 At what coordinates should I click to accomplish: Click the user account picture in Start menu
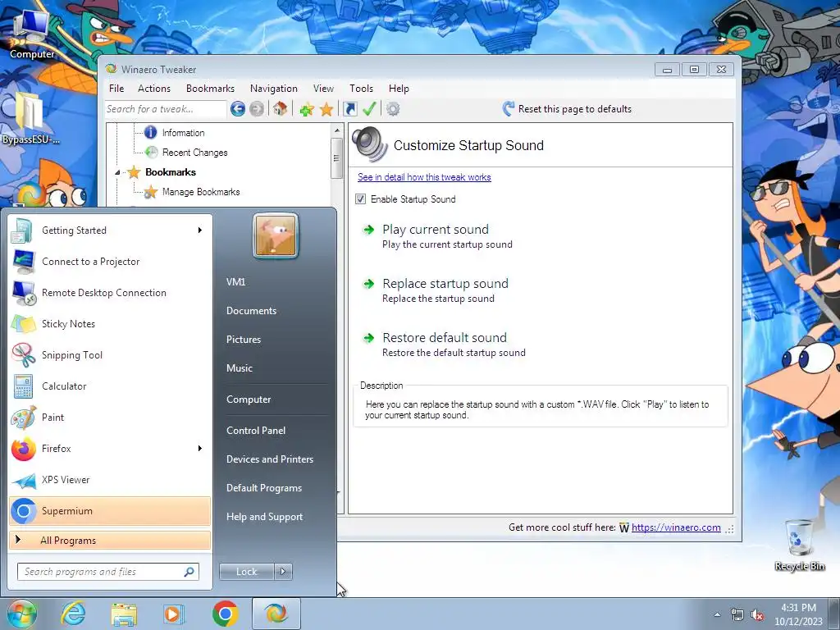point(276,235)
